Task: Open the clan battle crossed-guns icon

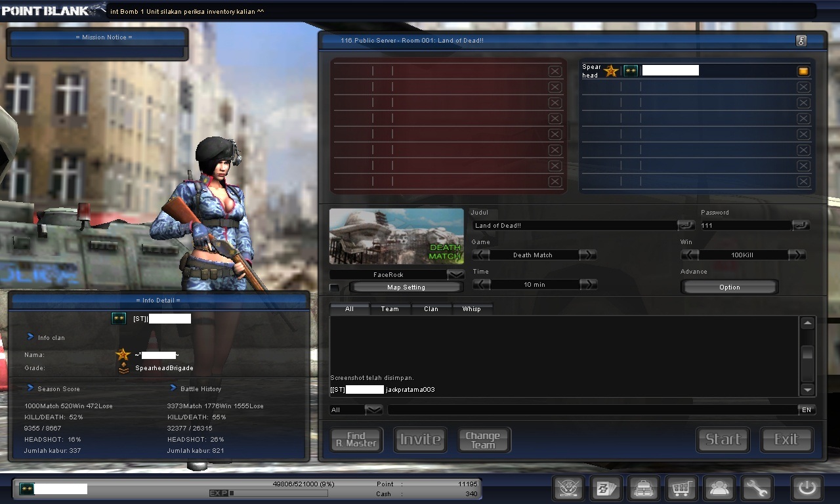Action: pyautogui.click(x=568, y=488)
